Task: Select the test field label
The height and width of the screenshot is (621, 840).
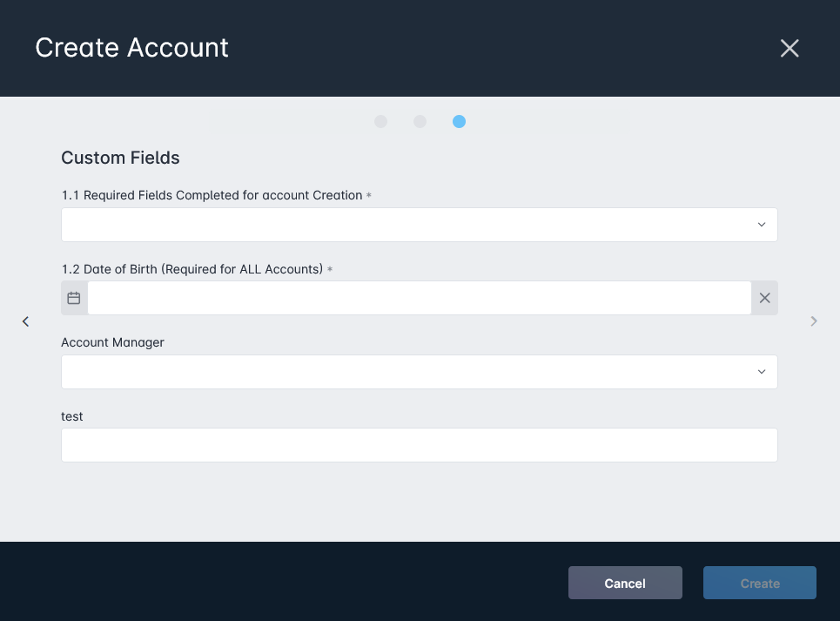Action: coord(71,416)
